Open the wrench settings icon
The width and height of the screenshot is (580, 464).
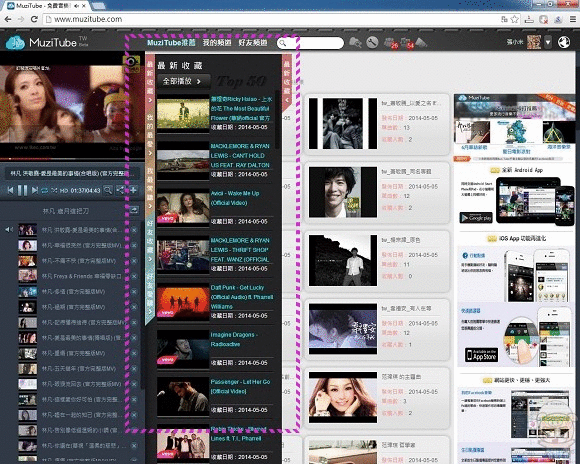(x=372, y=43)
